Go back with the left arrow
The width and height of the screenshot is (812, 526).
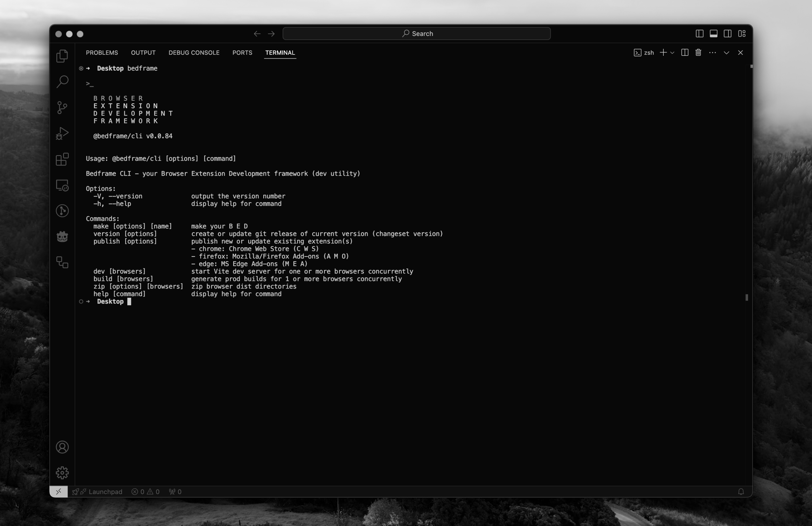(x=257, y=34)
